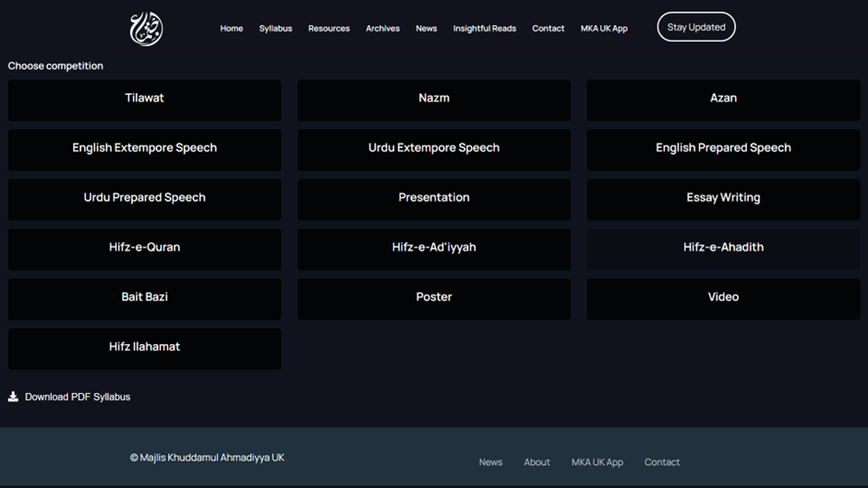This screenshot has width=868, height=488.
Task: Go to the Resources page
Action: click(x=329, y=29)
